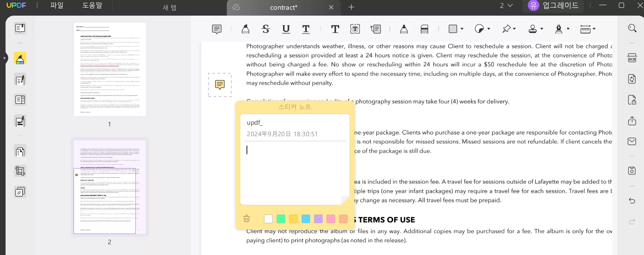The image size is (644, 255).
Task: Expand the open windows count dropdown
Action: pyautogui.click(x=506, y=6)
